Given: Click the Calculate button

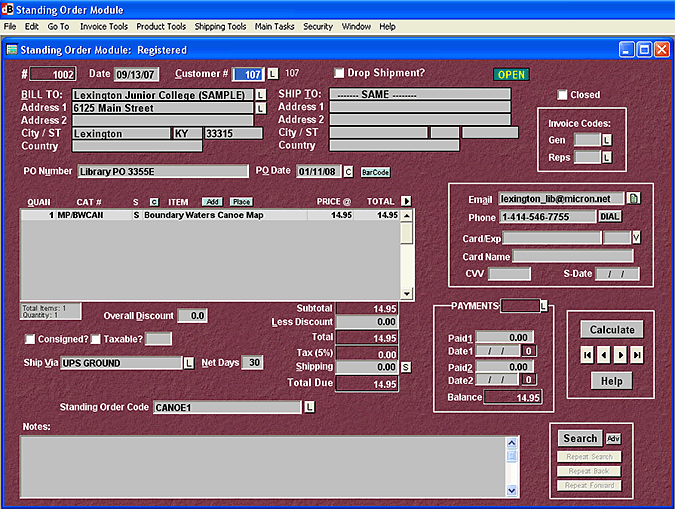Looking at the screenshot, I should pyautogui.click(x=612, y=329).
